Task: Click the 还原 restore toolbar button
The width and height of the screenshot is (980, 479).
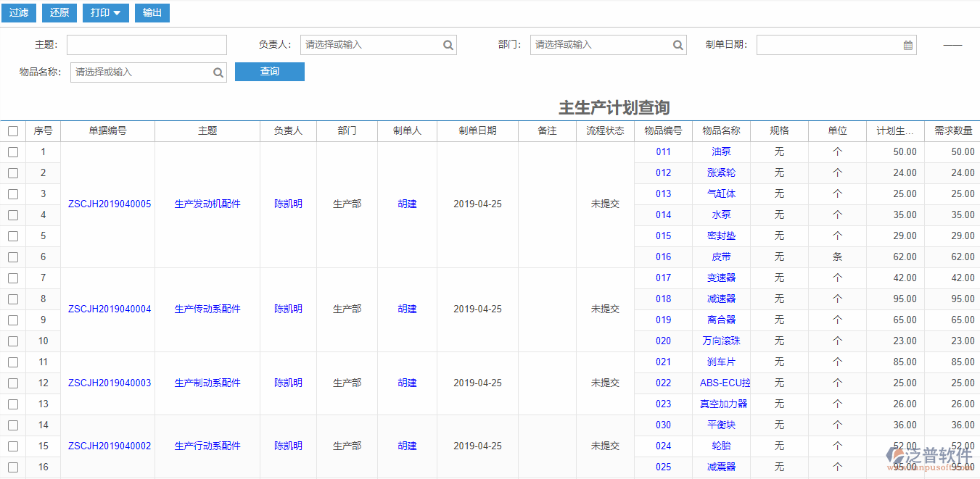Action: coord(58,13)
